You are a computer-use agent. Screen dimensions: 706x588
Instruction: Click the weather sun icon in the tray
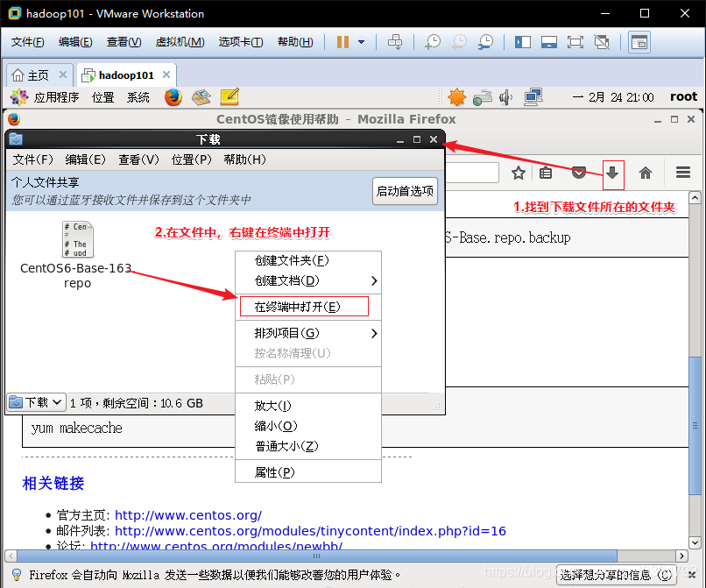456,96
